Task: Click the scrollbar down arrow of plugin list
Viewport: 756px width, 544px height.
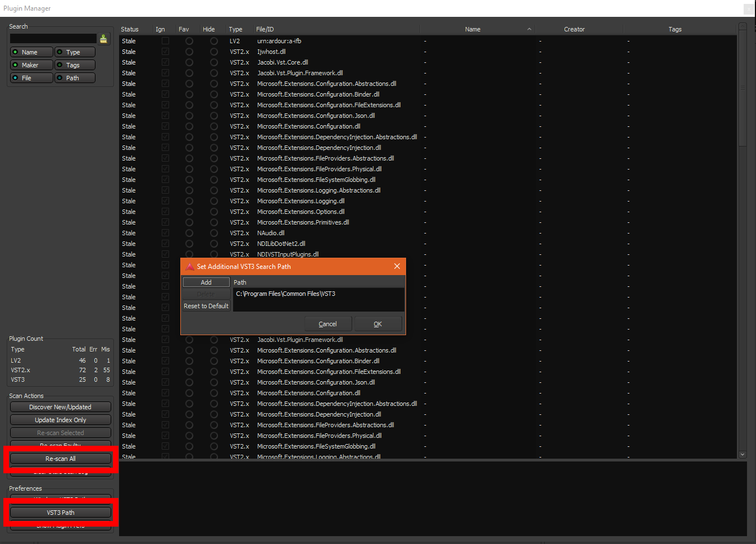Action: (x=743, y=455)
